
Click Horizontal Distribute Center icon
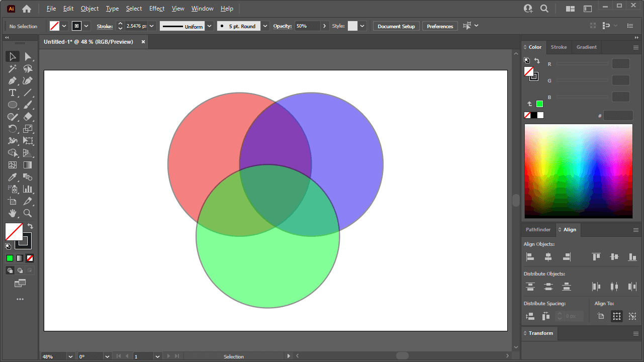614,287
